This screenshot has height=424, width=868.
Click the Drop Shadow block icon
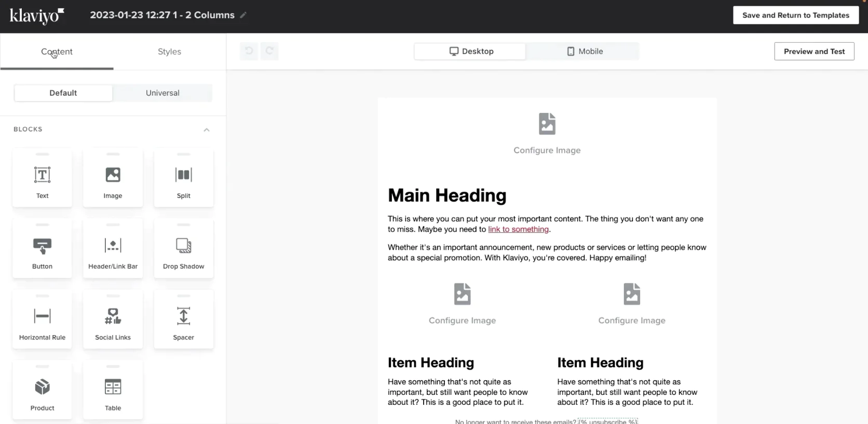point(183,246)
